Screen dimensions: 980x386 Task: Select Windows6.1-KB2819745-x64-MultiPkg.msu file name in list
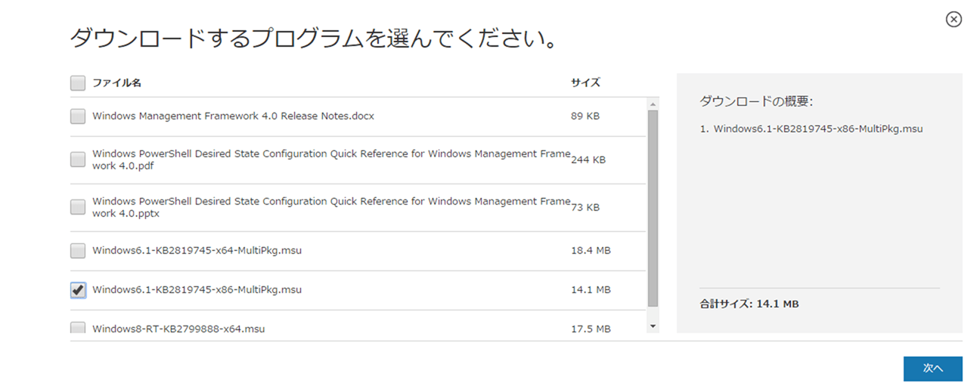[197, 250]
